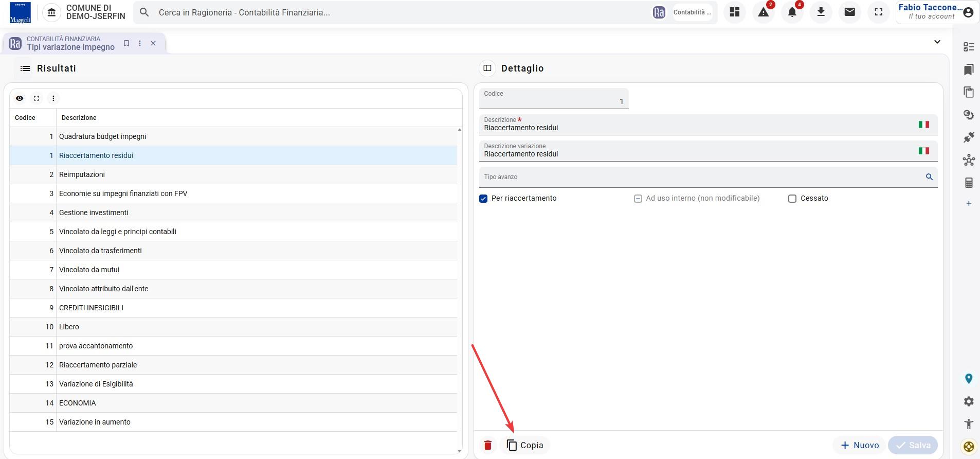980x459 pixels.
Task: Open notifications bell with 4 alerts
Action: (x=792, y=12)
